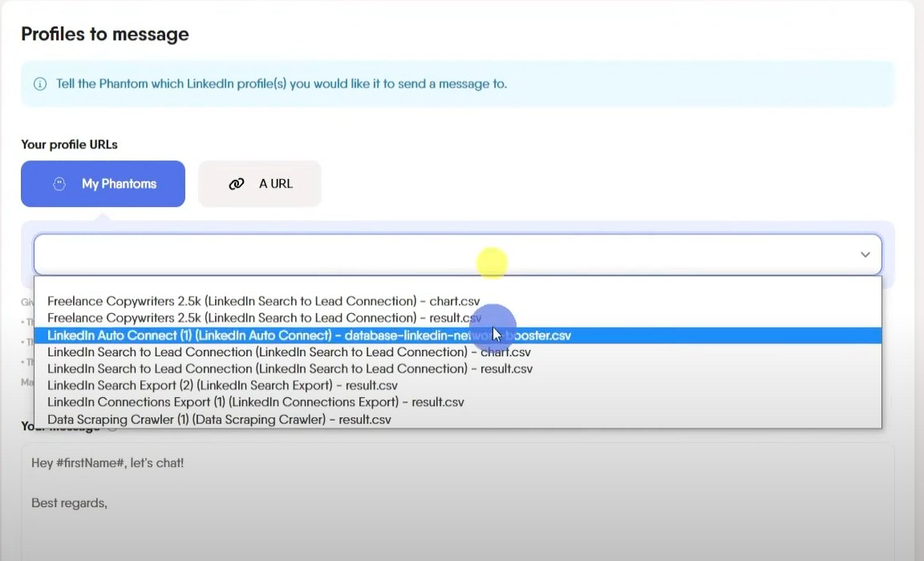Switch input source to A URL
Screen dimensions: 924x561
tap(259, 184)
